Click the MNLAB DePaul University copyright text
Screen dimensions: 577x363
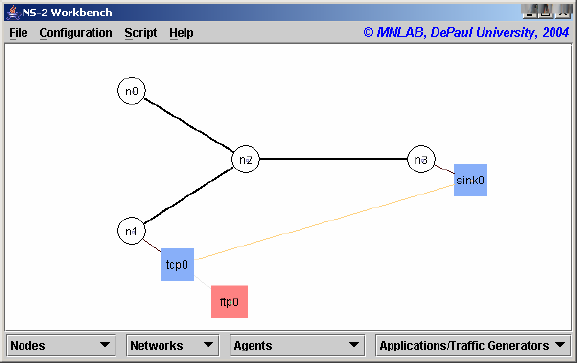(466, 32)
